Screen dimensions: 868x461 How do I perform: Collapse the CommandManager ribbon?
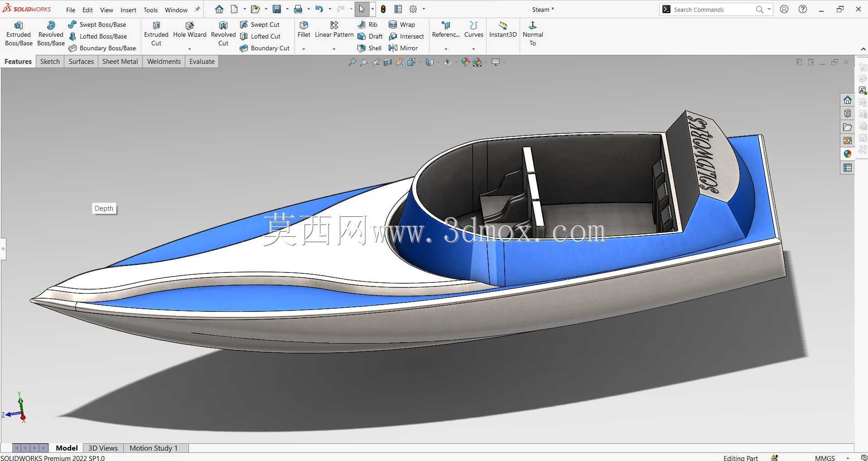tap(863, 49)
